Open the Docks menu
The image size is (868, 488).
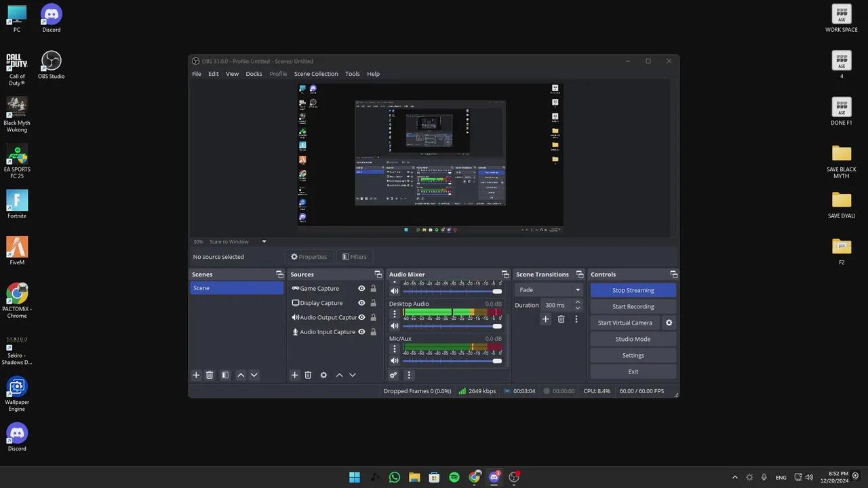click(254, 73)
